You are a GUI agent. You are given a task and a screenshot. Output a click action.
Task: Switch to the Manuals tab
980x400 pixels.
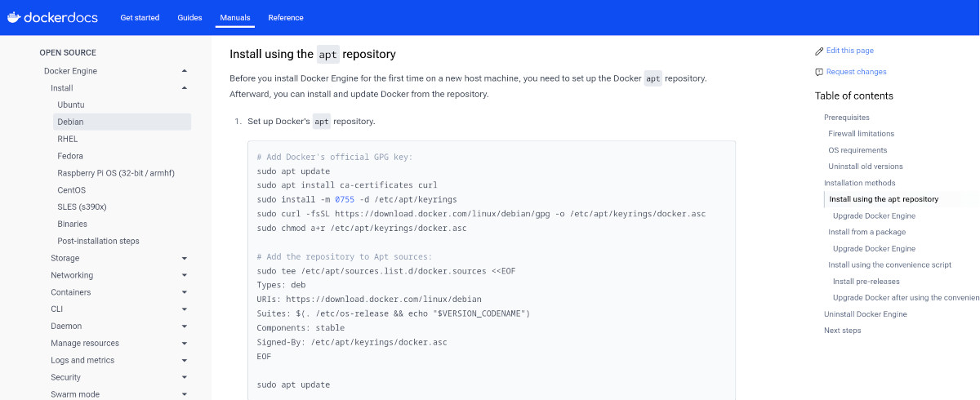click(x=235, y=17)
